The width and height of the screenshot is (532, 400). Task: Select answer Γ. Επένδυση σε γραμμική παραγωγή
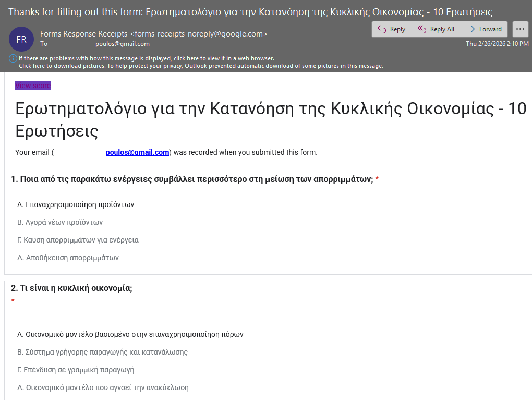point(76,370)
